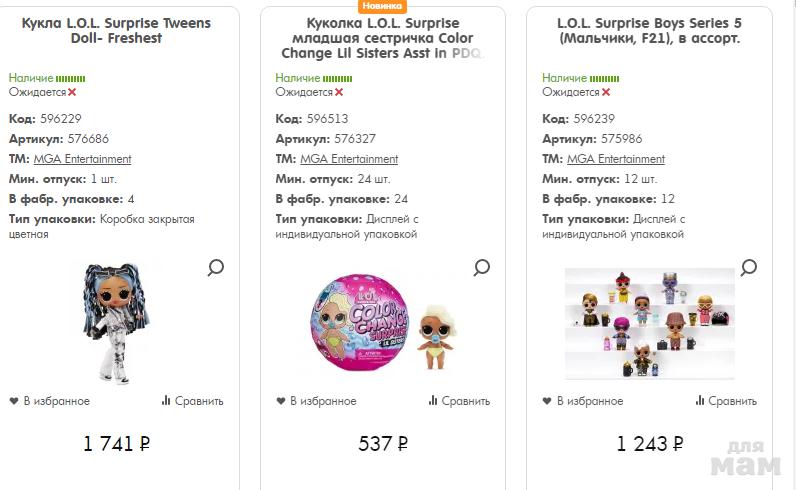Click the Tweens doll product photo

(112, 322)
